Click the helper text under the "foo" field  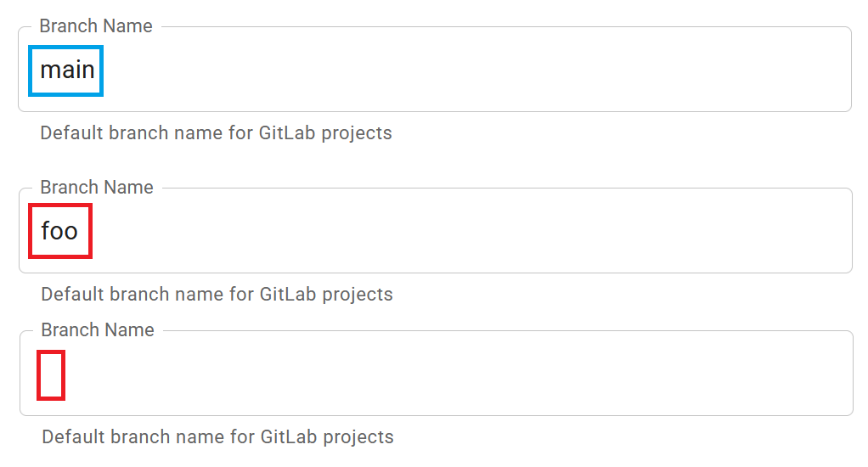click(217, 295)
